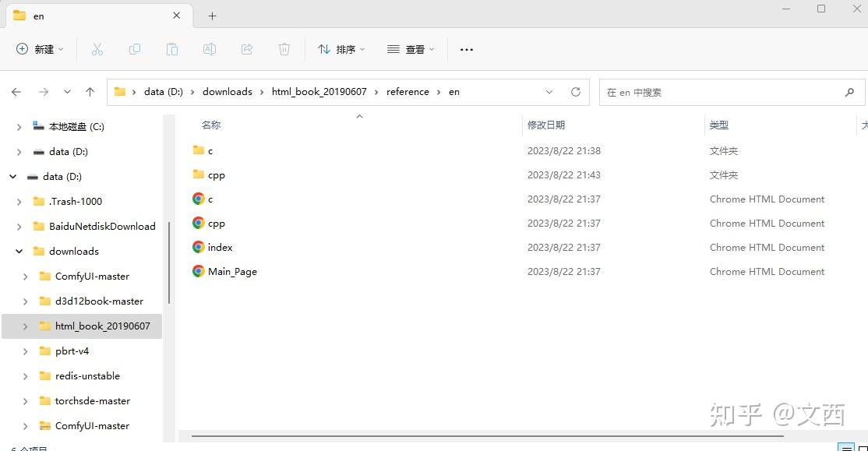Expand the pbrt-v4 folder in the sidebar
The image size is (868, 451).
[25, 351]
